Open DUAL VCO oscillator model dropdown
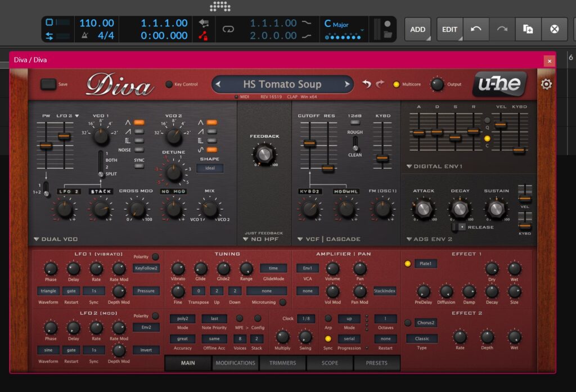Viewport: 576px width, 392px height. [56, 239]
